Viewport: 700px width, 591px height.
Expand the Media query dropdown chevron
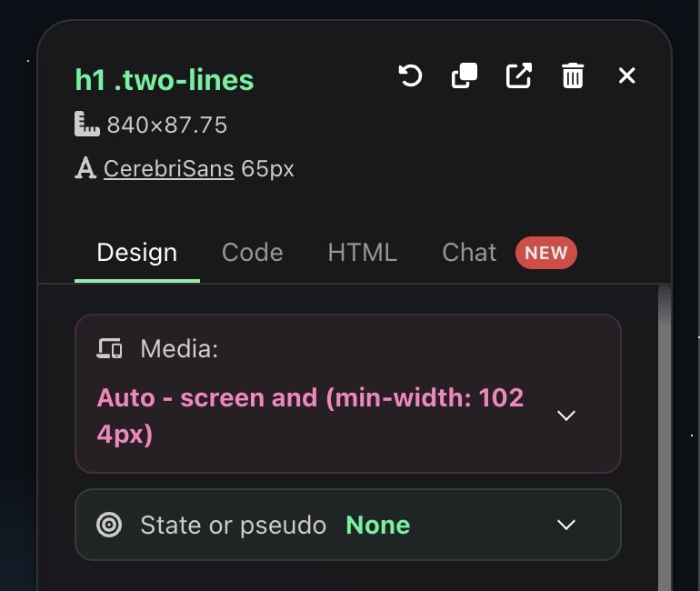tap(566, 416)
